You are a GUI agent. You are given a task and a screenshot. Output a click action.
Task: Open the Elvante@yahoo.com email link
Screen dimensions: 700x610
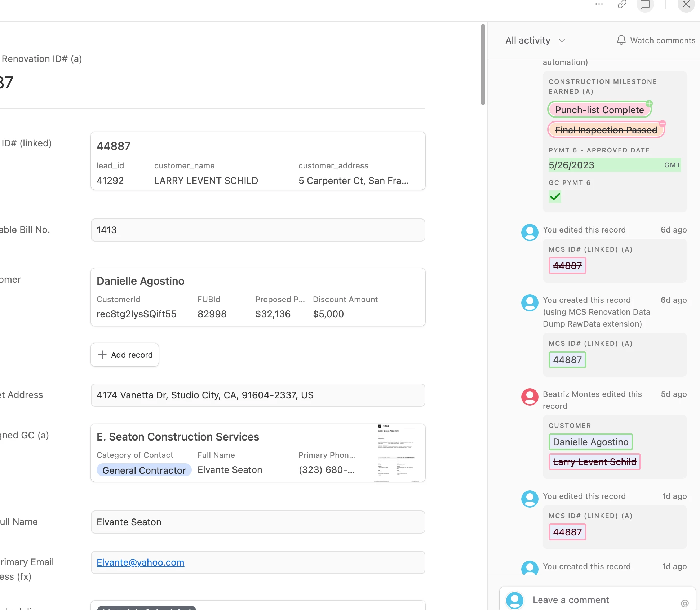140,562
